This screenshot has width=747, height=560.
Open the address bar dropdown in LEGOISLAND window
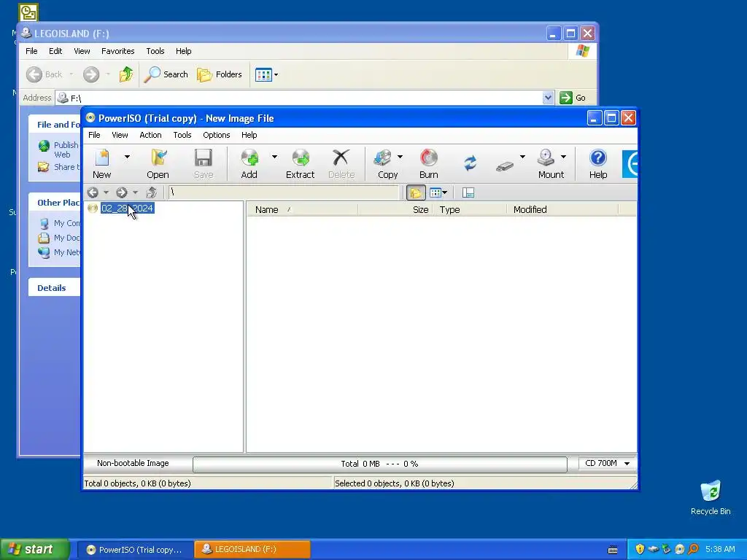tap(548, 98)
